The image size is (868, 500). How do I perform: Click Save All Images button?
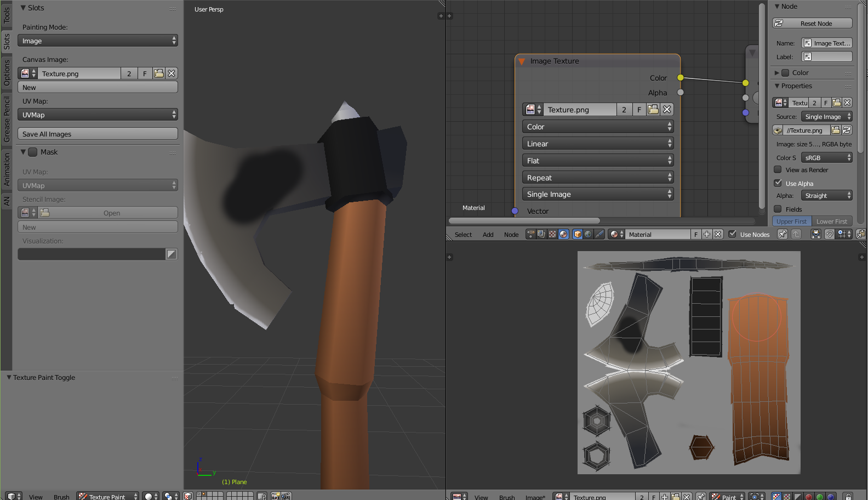(98, 134)
